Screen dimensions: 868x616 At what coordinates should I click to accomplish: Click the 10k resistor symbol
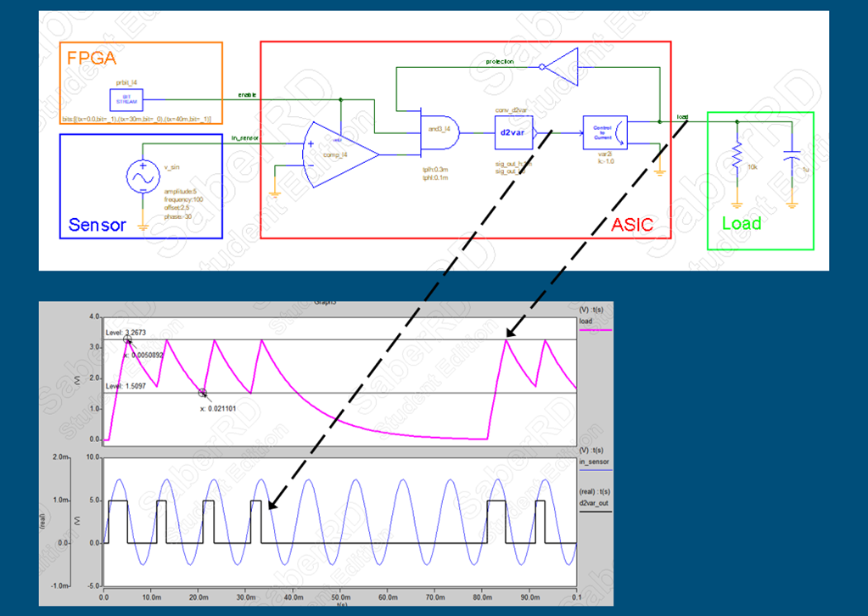pyautogui.click(x=737, y=155)
